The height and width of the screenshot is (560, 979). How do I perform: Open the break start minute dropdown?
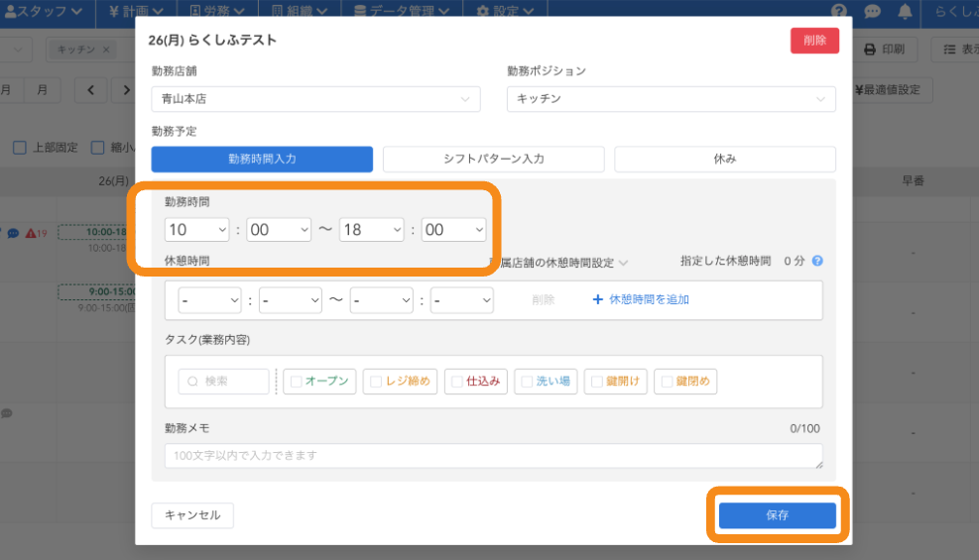point(291,300)
